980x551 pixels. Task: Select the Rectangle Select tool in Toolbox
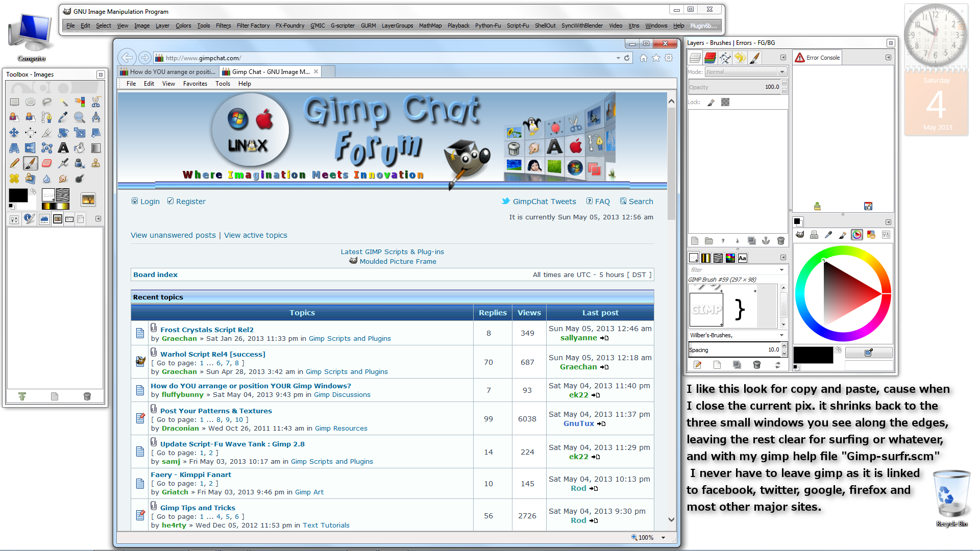14,102
